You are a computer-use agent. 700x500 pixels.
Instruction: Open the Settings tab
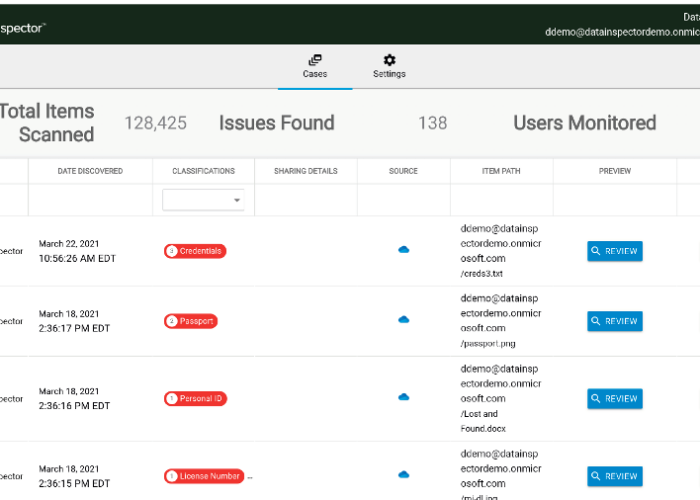pyautogui.click(x=389, y=67)
